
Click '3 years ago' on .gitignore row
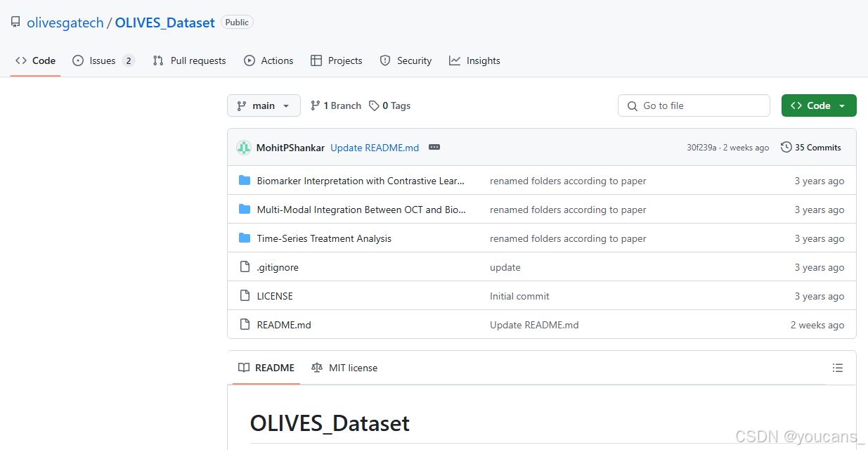click(x=820, y=267)
